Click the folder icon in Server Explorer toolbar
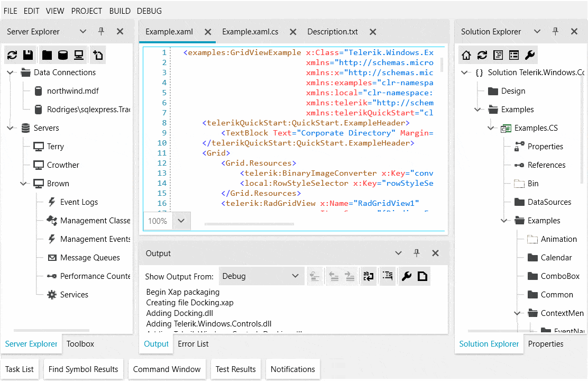The height and width of the screenshot is (381, 588). coord(47,55)
